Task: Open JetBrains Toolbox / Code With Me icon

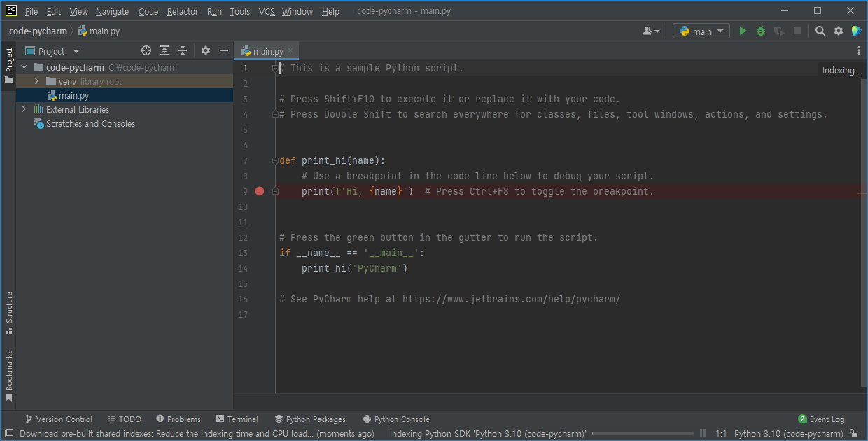Action: click(856, 31)
